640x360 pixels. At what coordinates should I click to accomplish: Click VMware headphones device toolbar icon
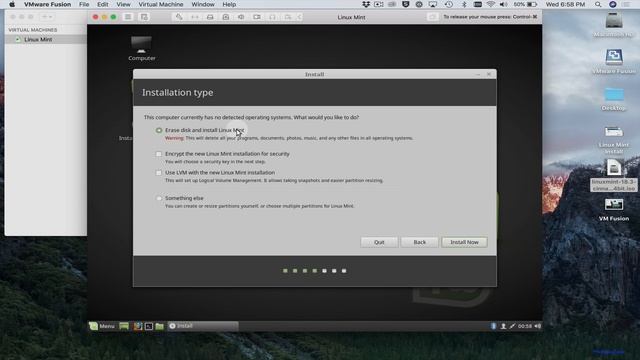click(x=272, y=17)
